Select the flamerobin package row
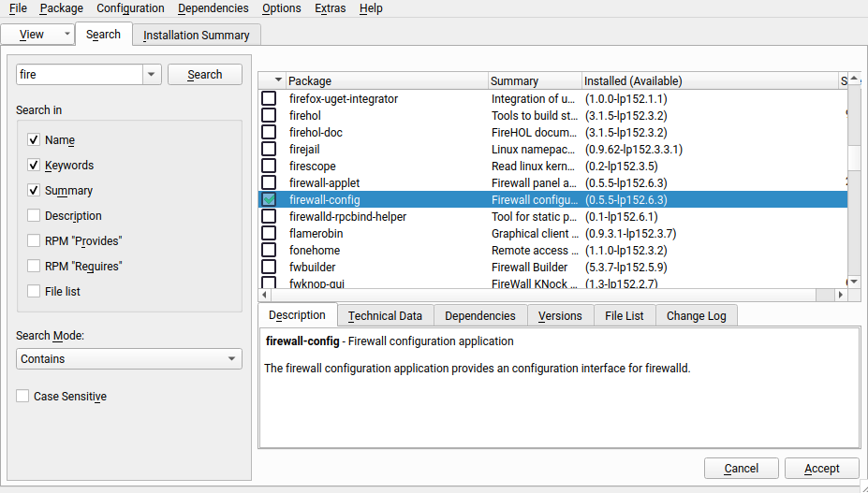Screen dimensions: 868x493 553,234
